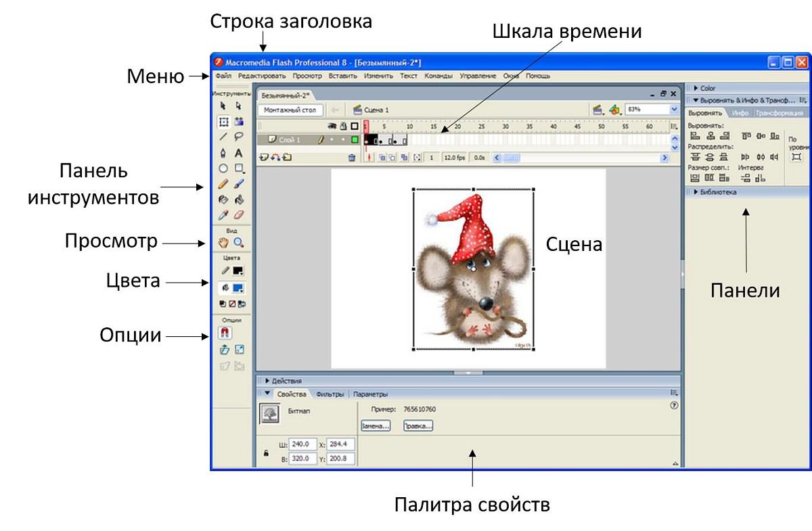Screen dimensions: 812x531
Task: Toggle the По уровню stage button
Action: click(x=796, y=157)
